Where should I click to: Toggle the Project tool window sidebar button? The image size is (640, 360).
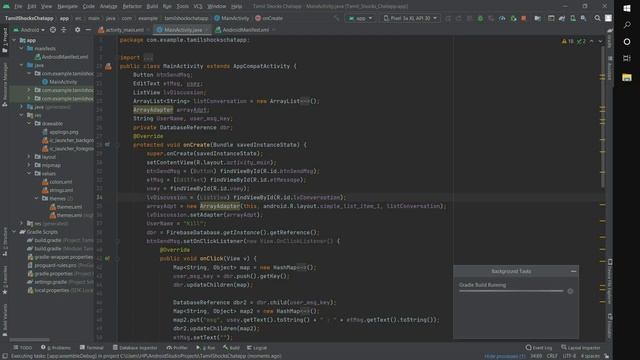pyautogui.click(x=4, y=40)
